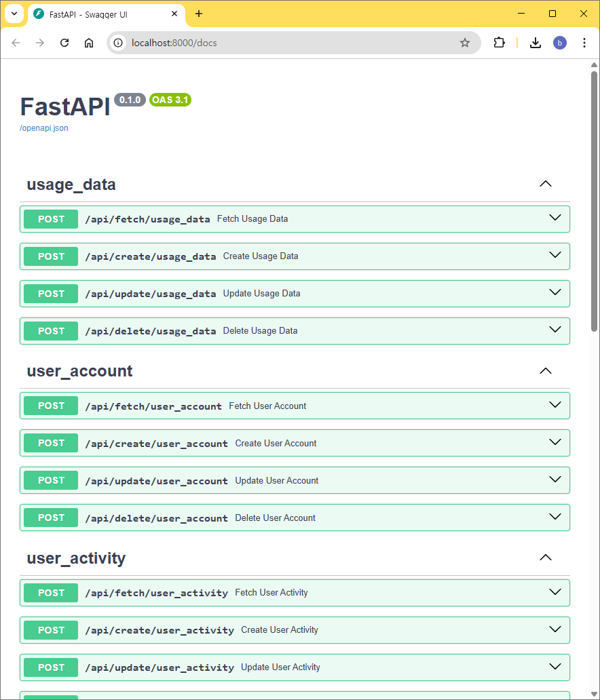
Task: Open the Chrome three-dot menu
Action: pyautogui.click(x=584, y=43)
